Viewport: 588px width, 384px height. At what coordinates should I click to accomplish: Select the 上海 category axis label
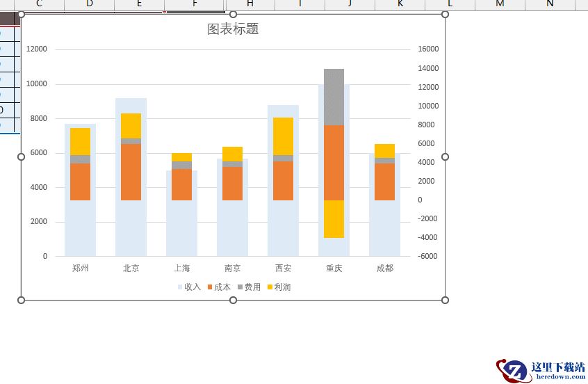(x=182, y=268)
